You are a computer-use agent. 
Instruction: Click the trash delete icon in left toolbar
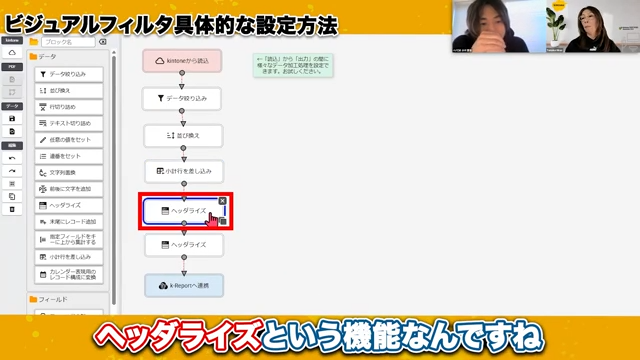pyautogui.click(x=12, y=209)
